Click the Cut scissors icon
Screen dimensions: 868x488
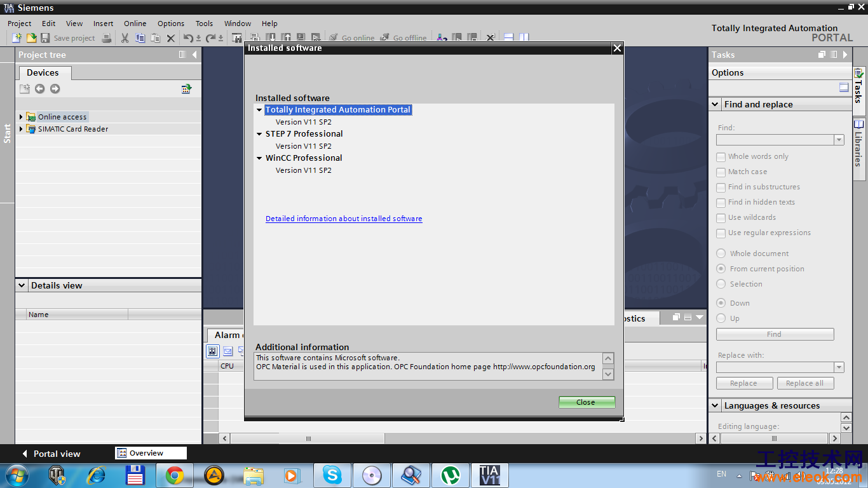[125, 38]
